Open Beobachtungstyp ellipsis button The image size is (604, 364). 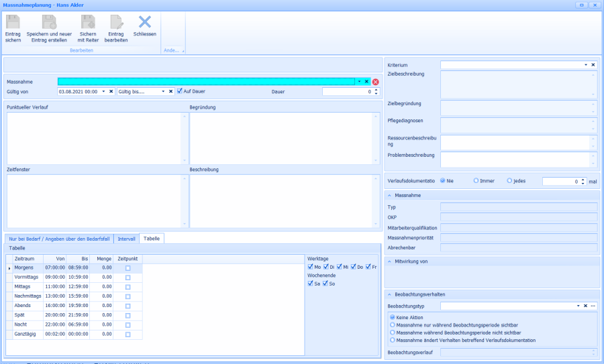pyautogui.click(x=593, y=306)
